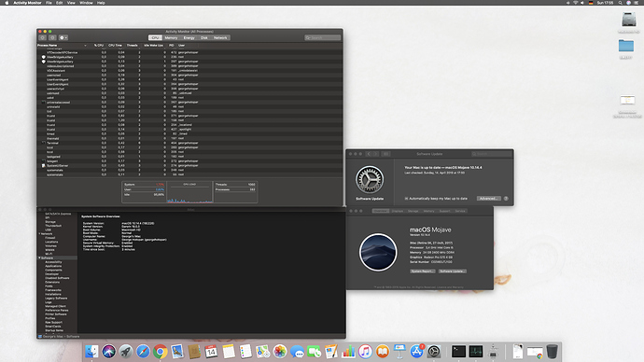This screenshot has height=362, width=644.
Task: Click the Activity Monitor search field
Action: [323, 37]
